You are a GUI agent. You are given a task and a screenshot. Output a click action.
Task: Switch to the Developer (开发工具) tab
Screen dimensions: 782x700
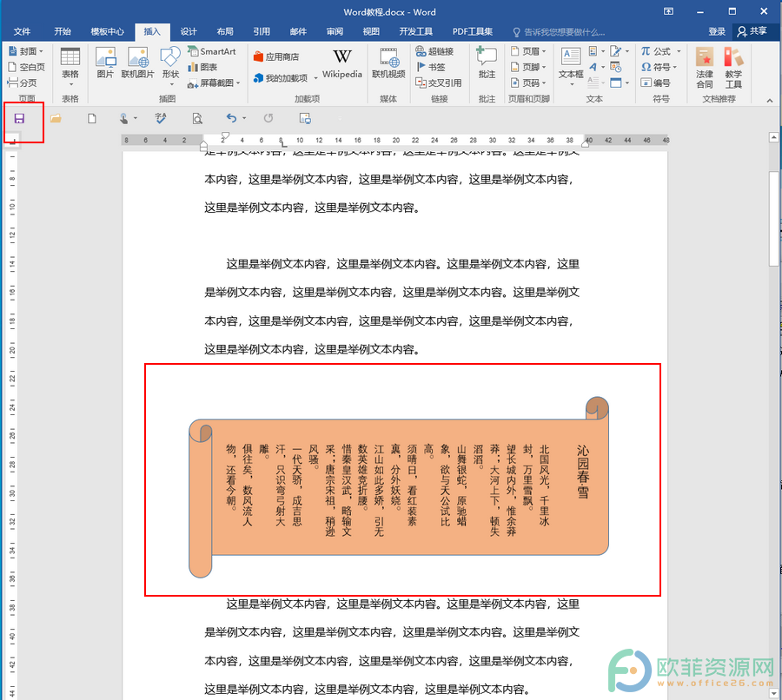[x=415, y=31]
